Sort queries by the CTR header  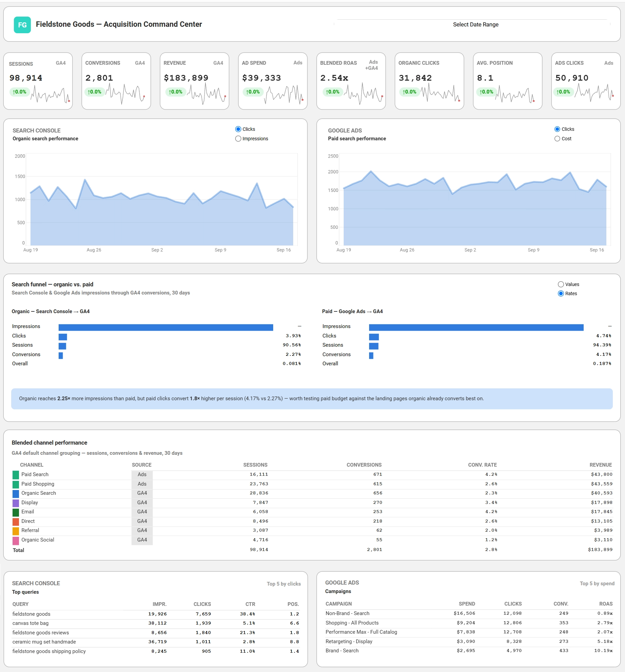250,604
